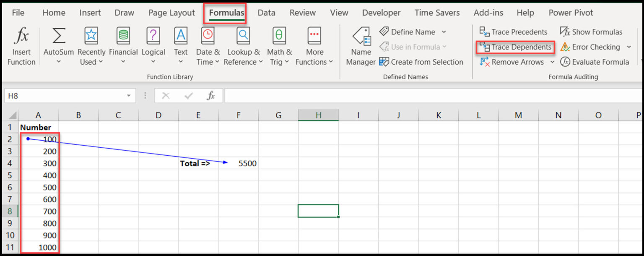Open the Remove Arrows dropdown arrow

pyautogui.click(x=551, y=62)
